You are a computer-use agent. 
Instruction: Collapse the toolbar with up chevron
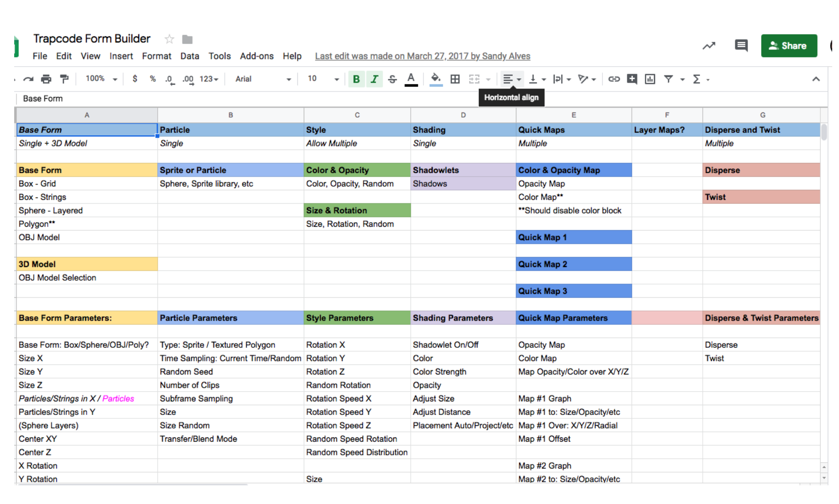point(816,79)
